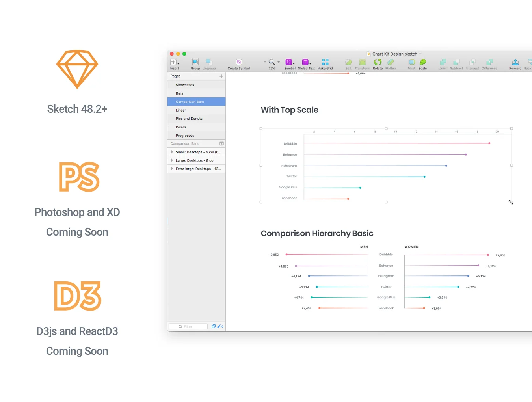Viewport: 532px width, 402px height.
Task: Click the +5,124 value under WOMEN
Action: coord(481,277)
